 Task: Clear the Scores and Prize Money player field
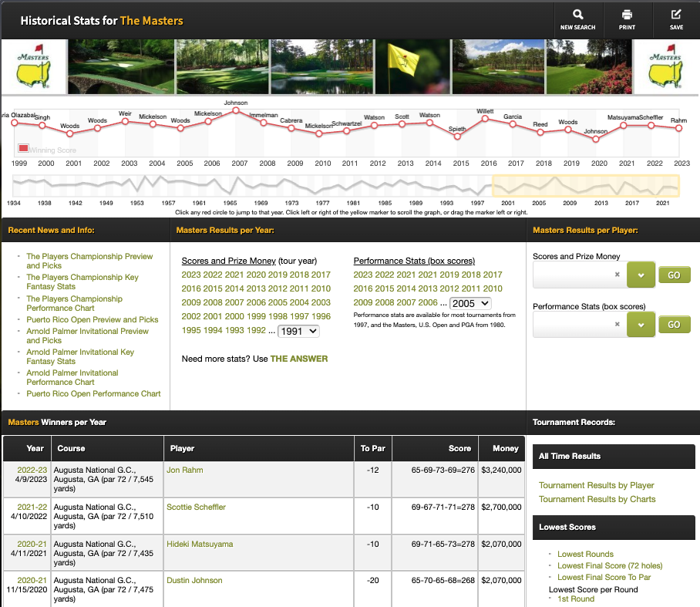617,275
